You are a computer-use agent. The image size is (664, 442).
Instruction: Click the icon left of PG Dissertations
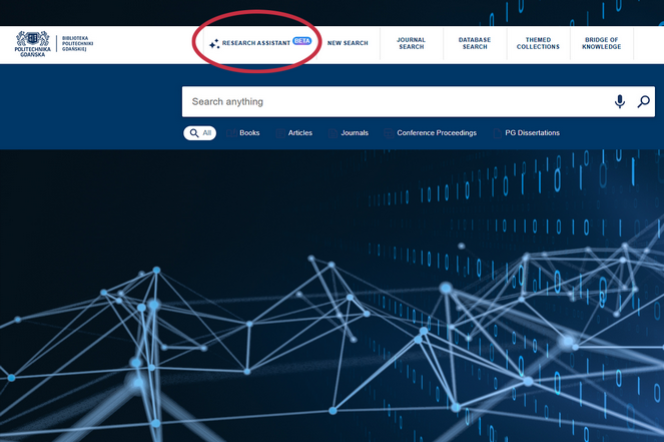click(496, 133)
